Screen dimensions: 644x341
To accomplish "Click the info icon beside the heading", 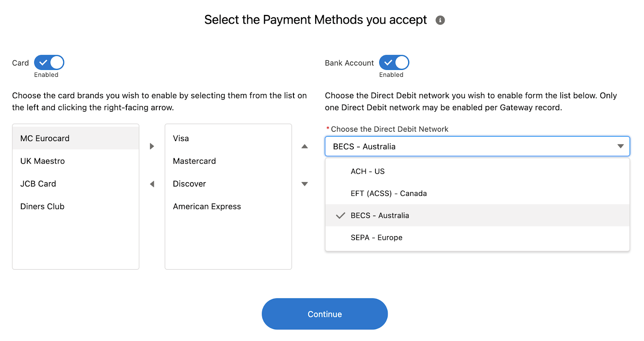I will click(440, 20).
